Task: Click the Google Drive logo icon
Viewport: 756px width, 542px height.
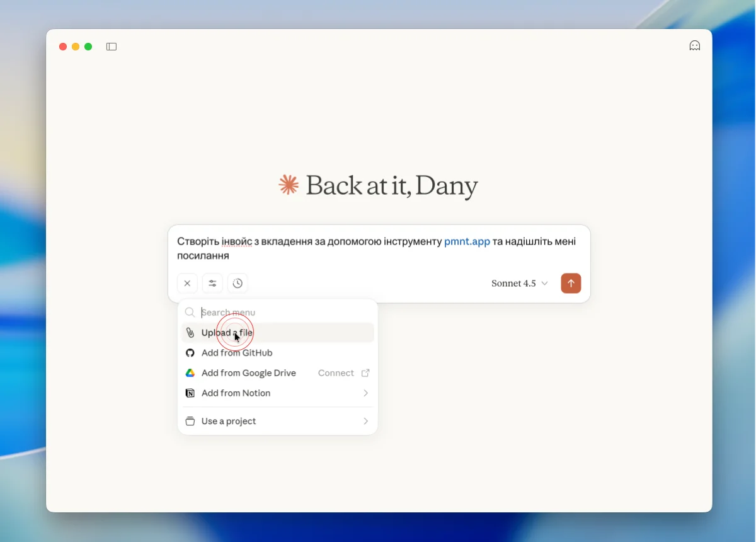Action: click(190, 373)
